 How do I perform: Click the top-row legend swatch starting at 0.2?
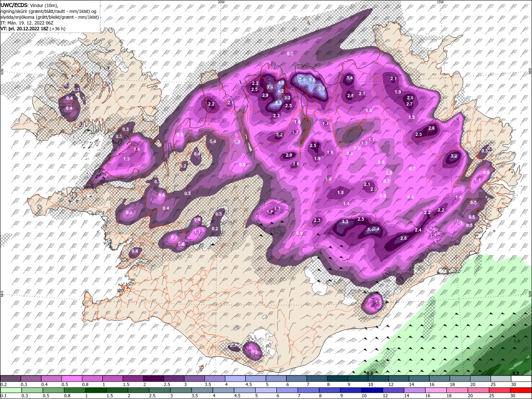[x=10, y=379]
